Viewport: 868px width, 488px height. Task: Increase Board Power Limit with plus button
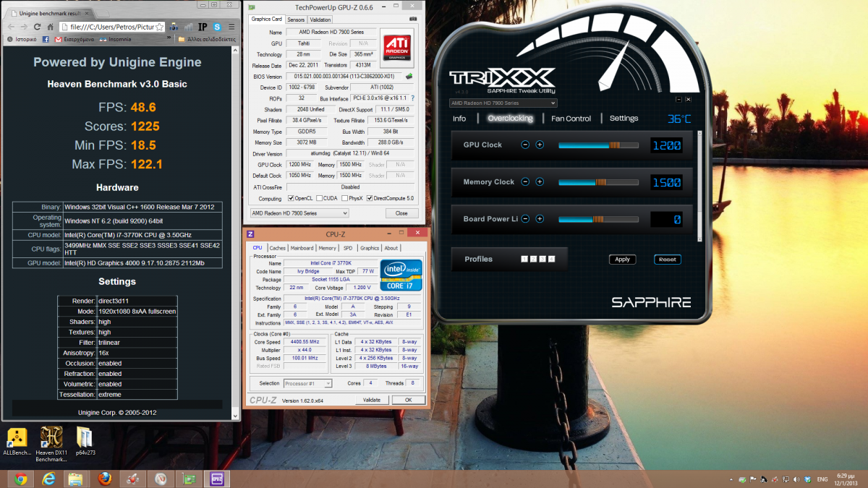coord(540,218)
